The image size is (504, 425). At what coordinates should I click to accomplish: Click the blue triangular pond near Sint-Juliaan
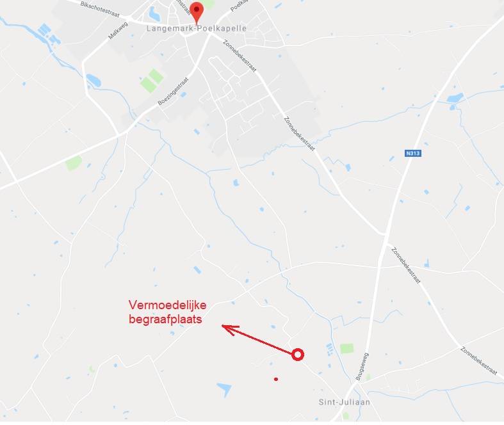pyautogui.click(x=224, y=389)
